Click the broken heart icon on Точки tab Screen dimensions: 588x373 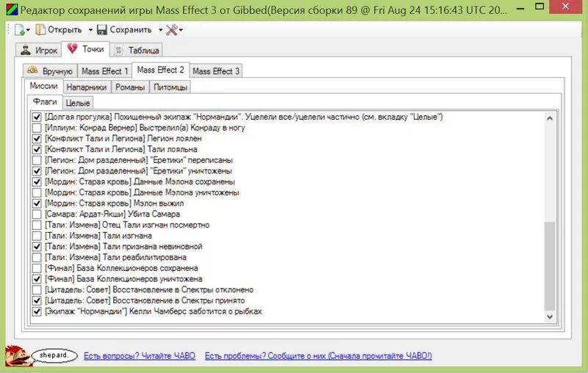pyautogui.click(x=72, y=48)
